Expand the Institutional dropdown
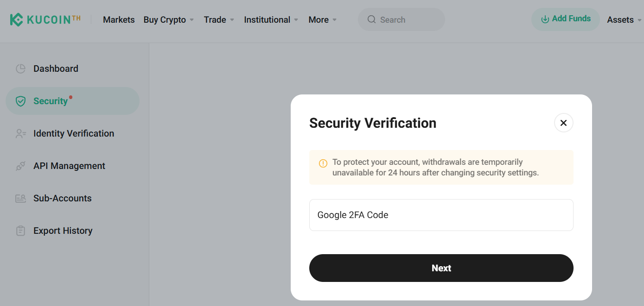Viewport: 644px width, 306px height. coord(271,19)
